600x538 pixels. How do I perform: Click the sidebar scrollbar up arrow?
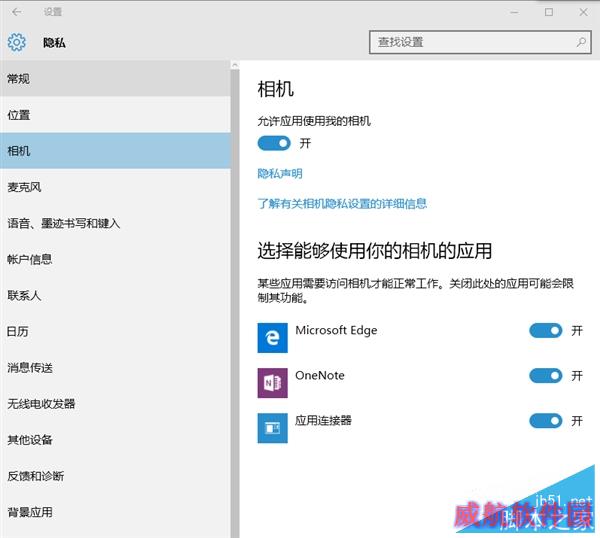[x=235, y=65]
